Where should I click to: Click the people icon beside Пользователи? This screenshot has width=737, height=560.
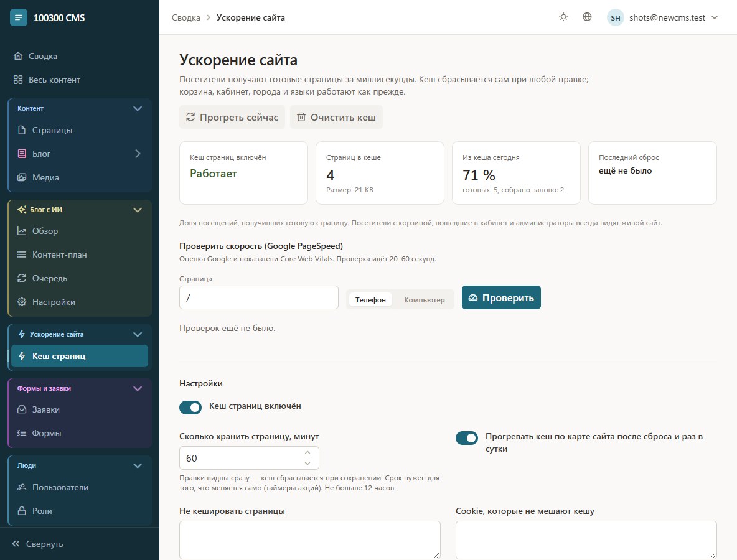coord(22,487)
